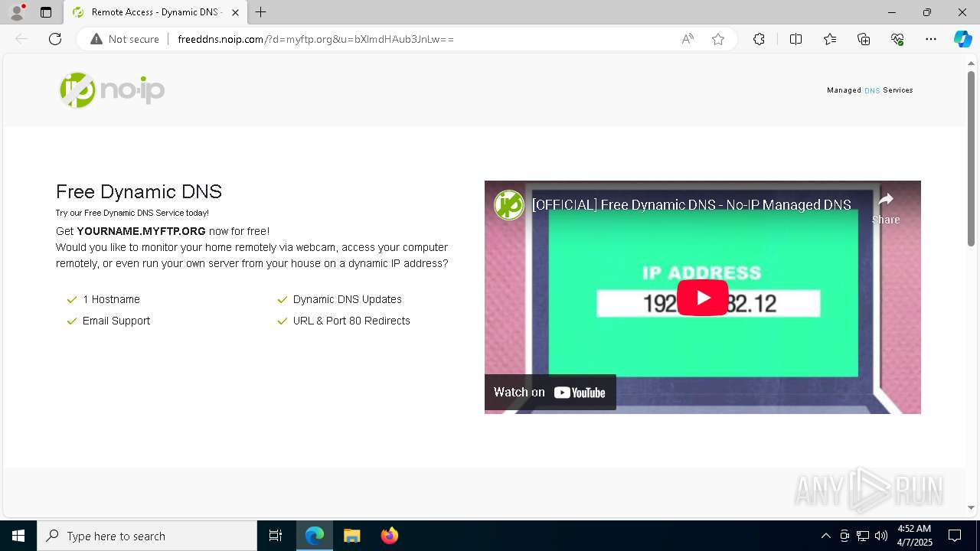The height and width of the screenshot is (551, 980).
Task: Click URL & Port 80 Redirects item
Action: 344,321
